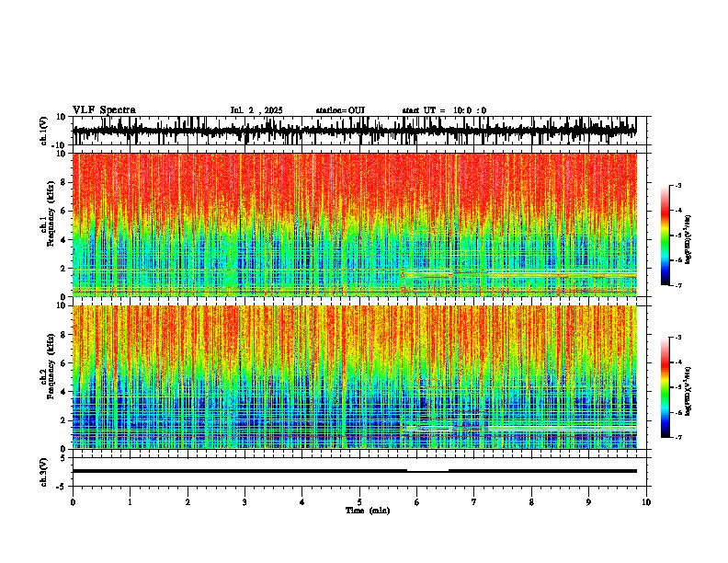Select the date text "Jul 2, 2025"
This screenshot has height=563, width=728.
click(x=256, y=110)
